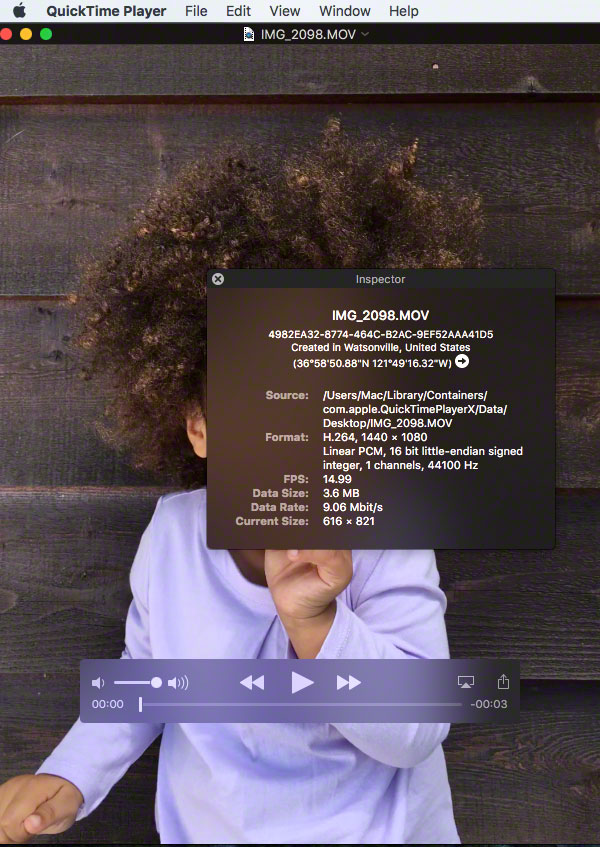Click the elapsed time 00:00
Viewport: 600px width, 847px height.
107,704
